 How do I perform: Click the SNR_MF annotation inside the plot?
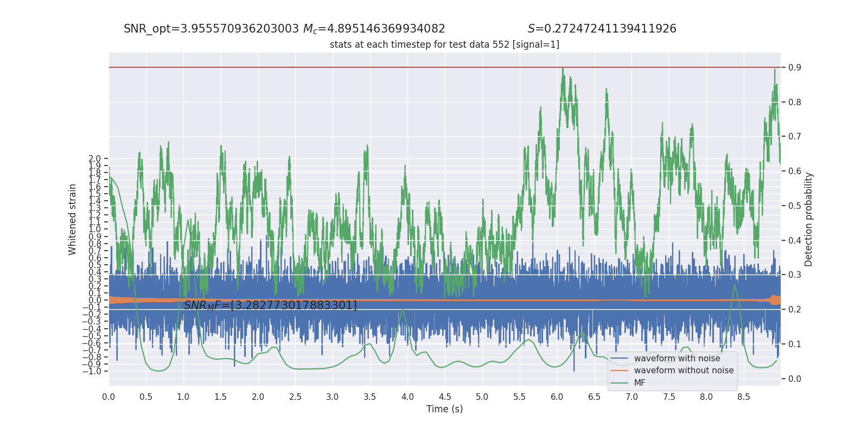270,305
